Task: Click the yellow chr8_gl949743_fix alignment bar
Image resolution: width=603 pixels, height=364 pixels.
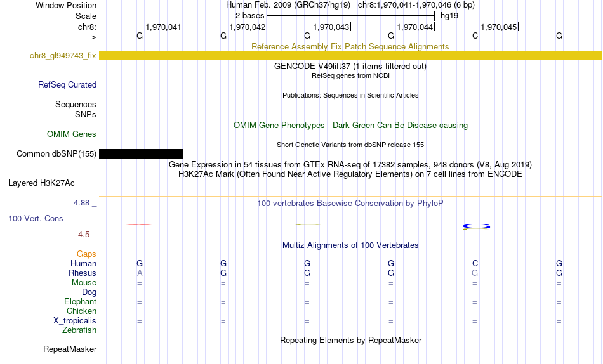Action: [x=350, y=55]
